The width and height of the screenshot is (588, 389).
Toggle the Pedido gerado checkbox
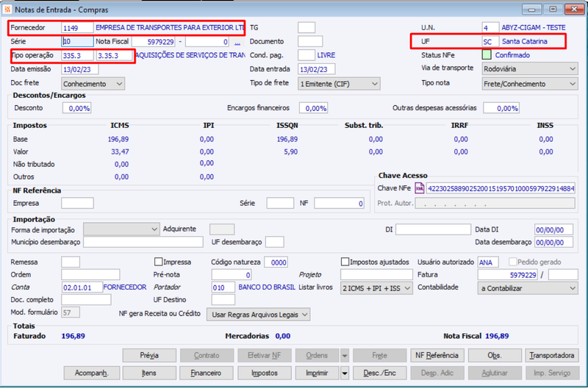point(512,262)
